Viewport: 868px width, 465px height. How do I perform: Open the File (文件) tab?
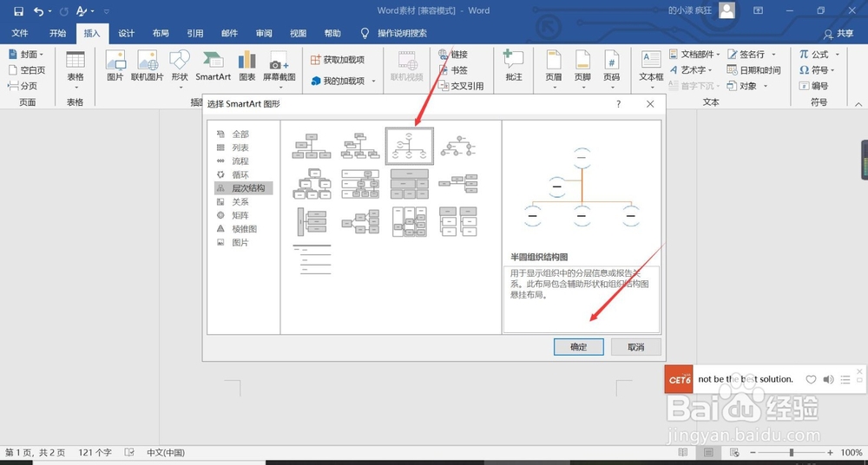tap(20, 33)
